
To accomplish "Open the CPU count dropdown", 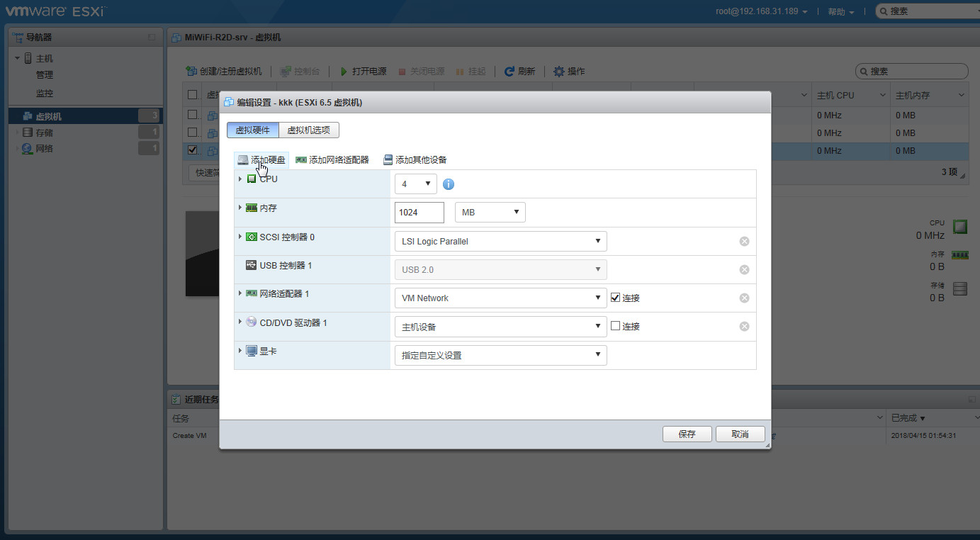I will click(x=416, y=184).
